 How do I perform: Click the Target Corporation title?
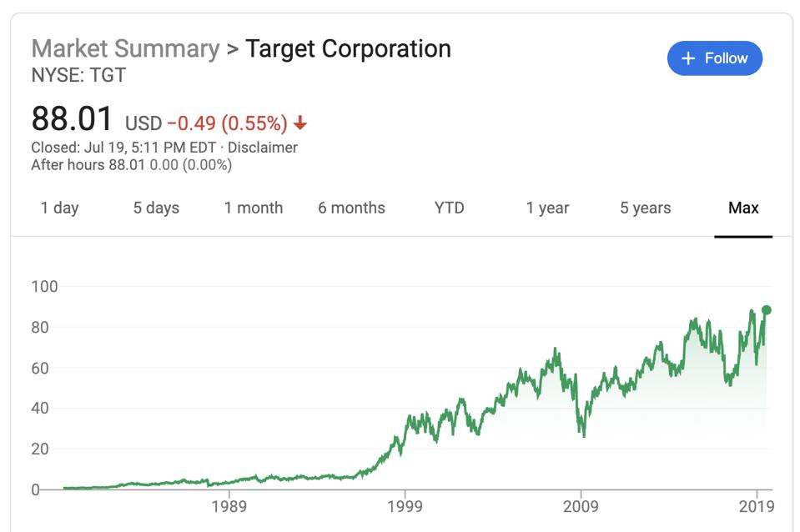pyautogui.click(x=348, y=48)
